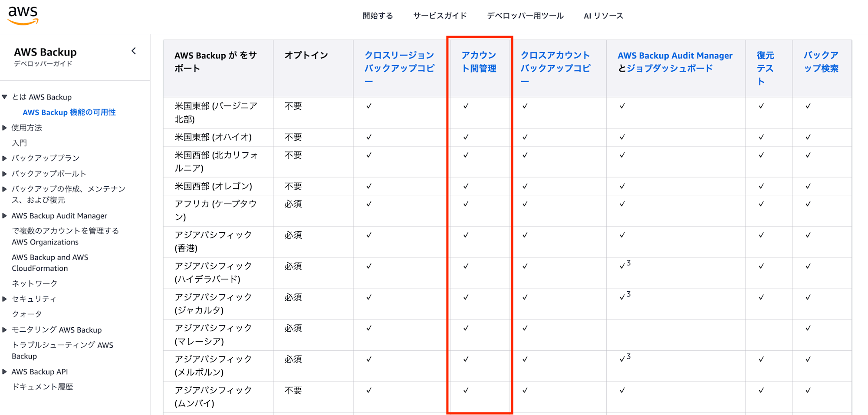Image resolution: width=868 pixels, height=415 pixels.
Task: Collapse the sidebar with the chevron arrow
Action: coord(134,51)
